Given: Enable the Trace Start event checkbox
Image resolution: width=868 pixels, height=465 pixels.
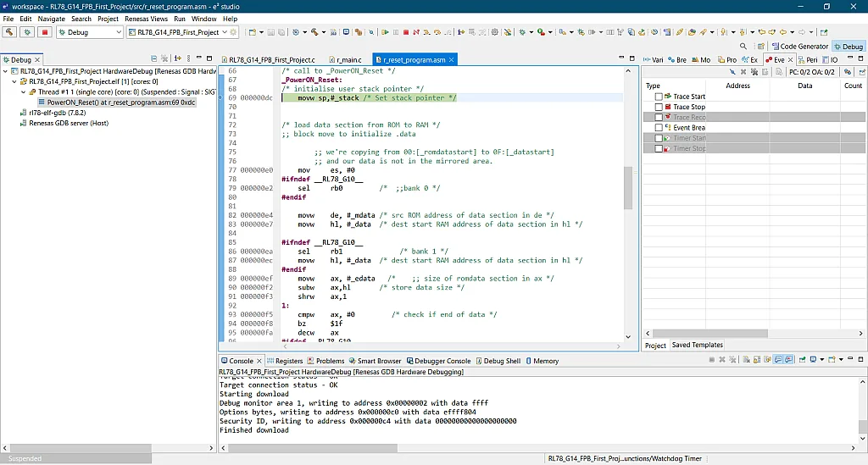Looking at the screenshot, I should pos(659,97).
